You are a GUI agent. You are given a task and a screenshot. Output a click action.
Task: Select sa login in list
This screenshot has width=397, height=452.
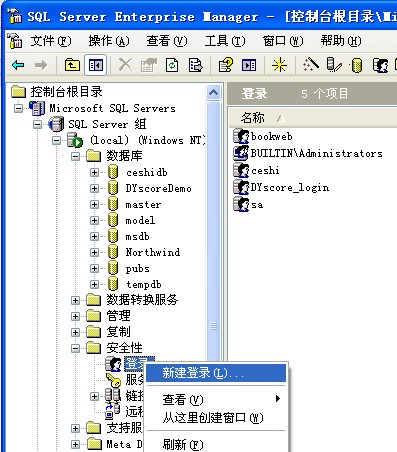pos(257,205)
